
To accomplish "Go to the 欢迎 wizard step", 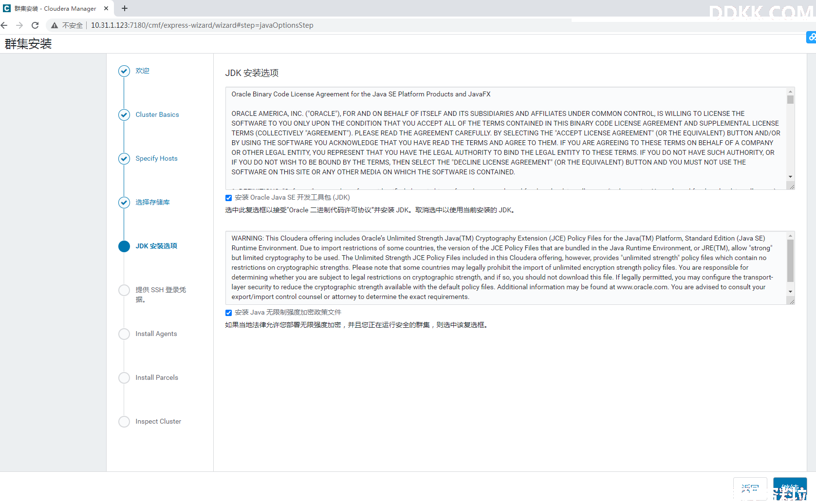I will pos(142,71).
